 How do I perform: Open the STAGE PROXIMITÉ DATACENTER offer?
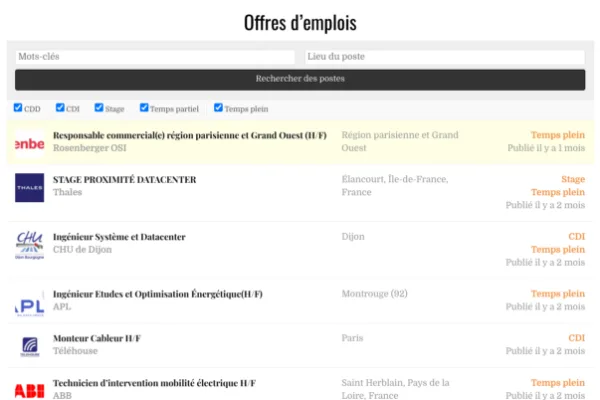[x=124, y=180]
